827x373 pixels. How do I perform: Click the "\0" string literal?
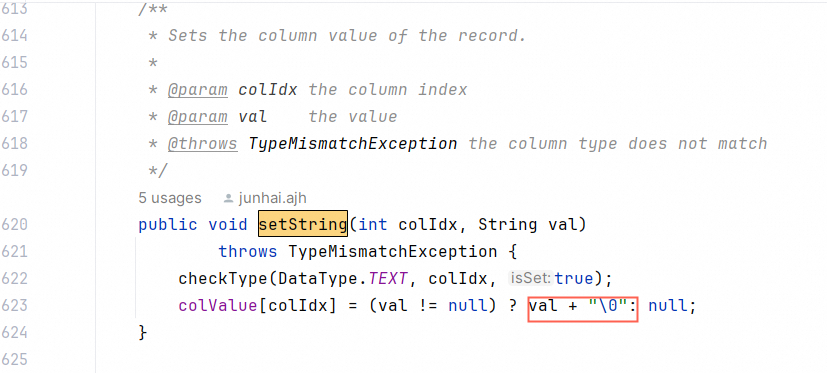(x=609, y=305)
